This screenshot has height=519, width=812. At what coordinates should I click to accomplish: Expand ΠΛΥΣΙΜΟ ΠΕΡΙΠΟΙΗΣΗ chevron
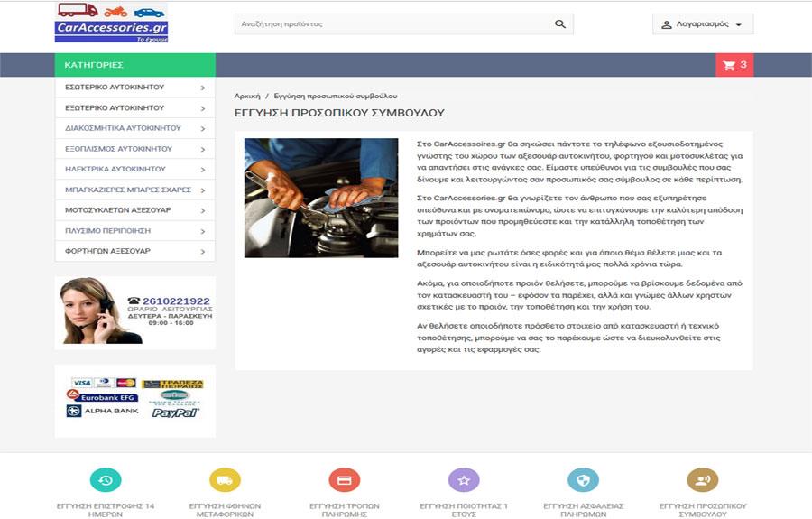coord(203,231)
